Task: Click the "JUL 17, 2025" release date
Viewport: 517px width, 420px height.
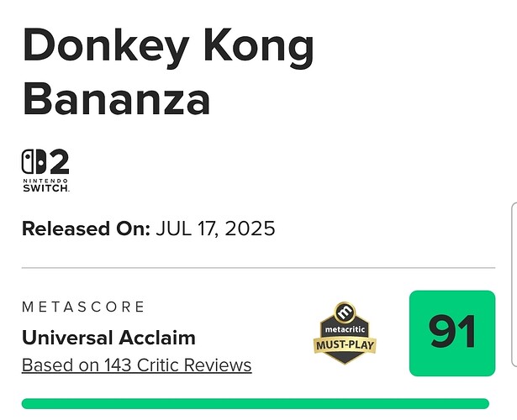Action: [x=216, y=228]
